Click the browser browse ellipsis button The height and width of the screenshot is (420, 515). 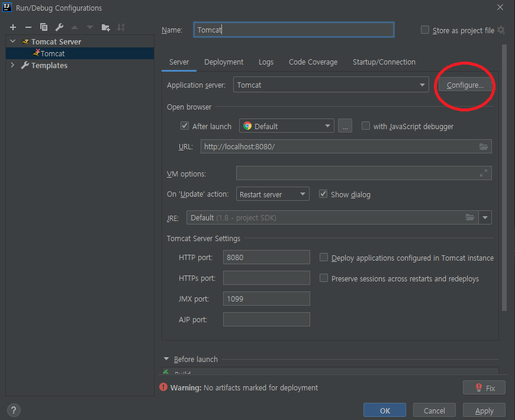(x=345, y=126)
